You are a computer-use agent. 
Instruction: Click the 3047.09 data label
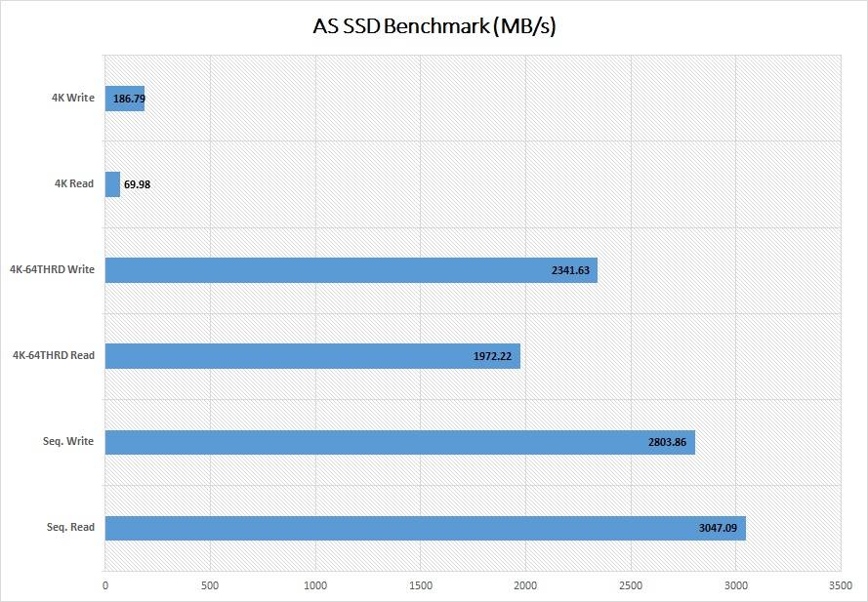pos(718,528)
